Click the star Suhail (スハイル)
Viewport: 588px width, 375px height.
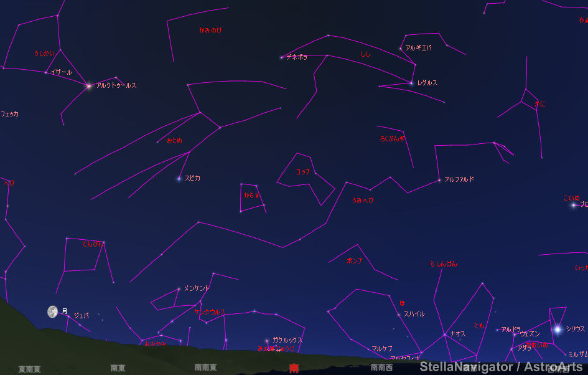click(x=399, y=315)
